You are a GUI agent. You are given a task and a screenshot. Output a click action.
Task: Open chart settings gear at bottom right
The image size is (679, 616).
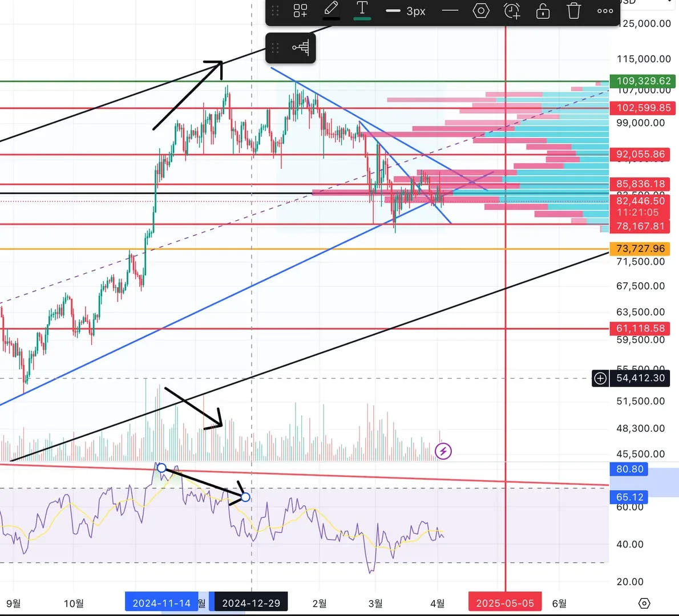[x=644, y=603]
